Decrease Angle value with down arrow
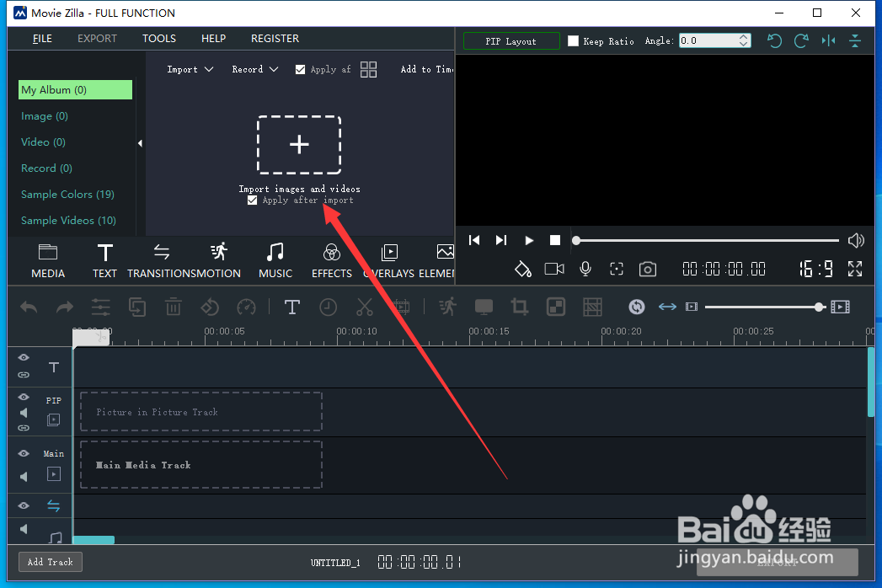This screenshot has width=882, height=588. [744, 44]
